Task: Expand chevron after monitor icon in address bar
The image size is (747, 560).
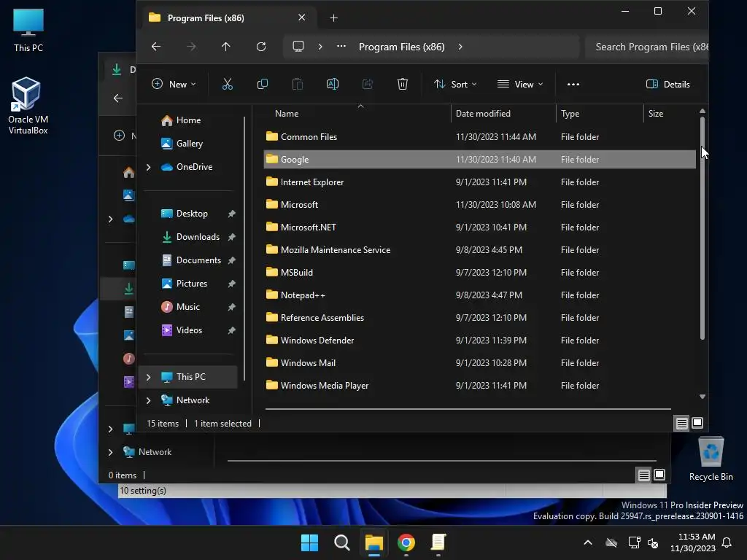Action: [x=320, y=47]
